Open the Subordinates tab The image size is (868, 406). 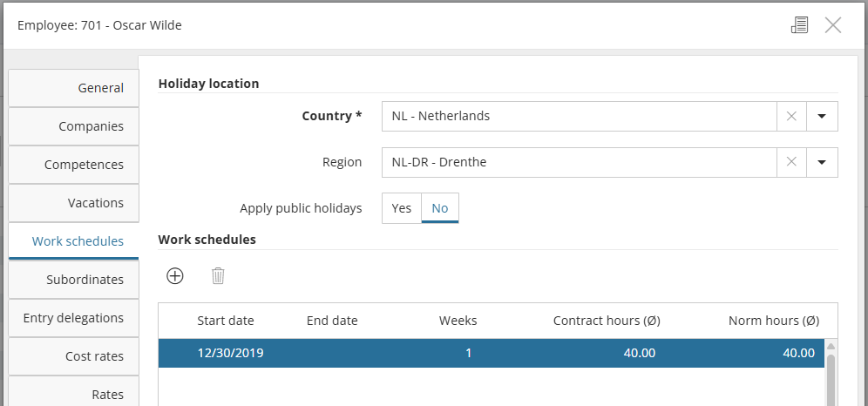pyautogui.click(x=73, y=280)
